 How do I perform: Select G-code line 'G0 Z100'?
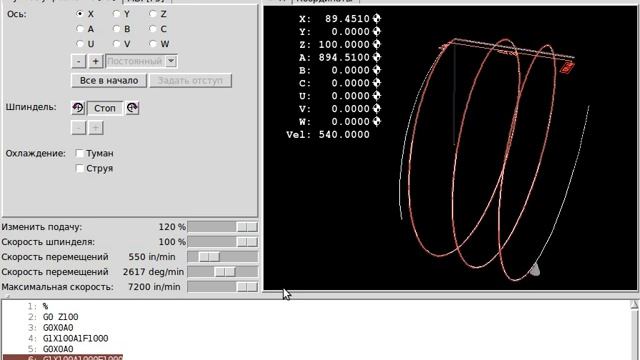[60, 317]
